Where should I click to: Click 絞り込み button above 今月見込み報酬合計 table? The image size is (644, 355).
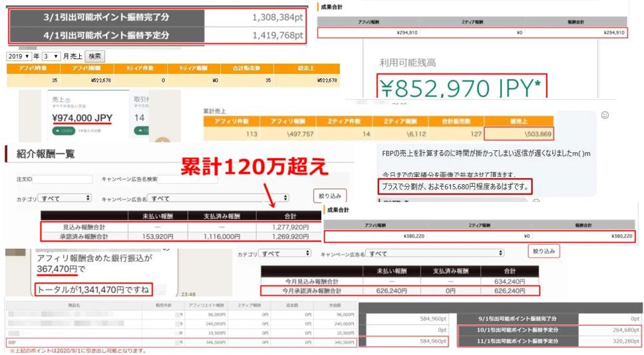click(x=544, y=251)
